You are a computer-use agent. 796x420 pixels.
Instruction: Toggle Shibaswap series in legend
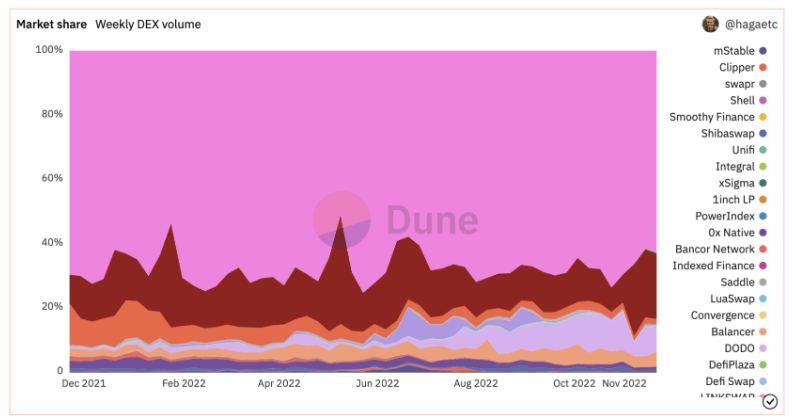click(x=734, y=134)
